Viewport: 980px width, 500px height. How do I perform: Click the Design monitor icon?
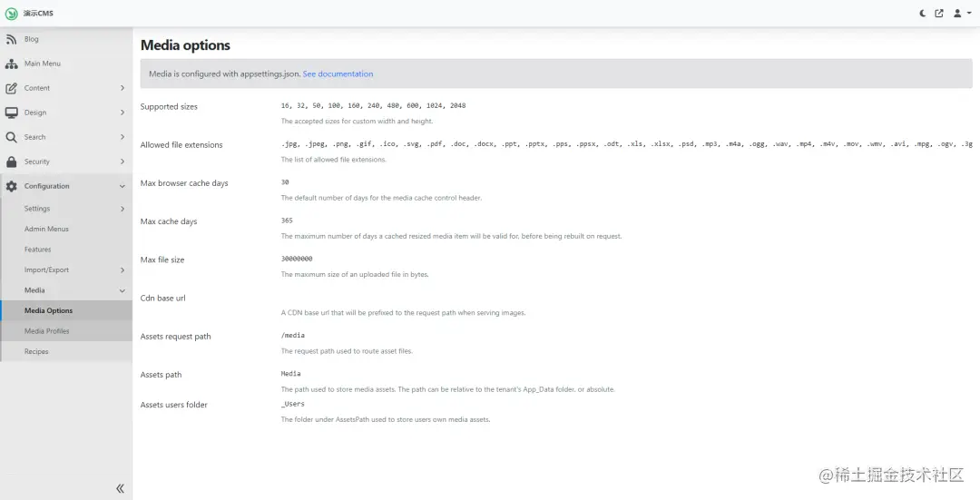(x=11, y=113)
